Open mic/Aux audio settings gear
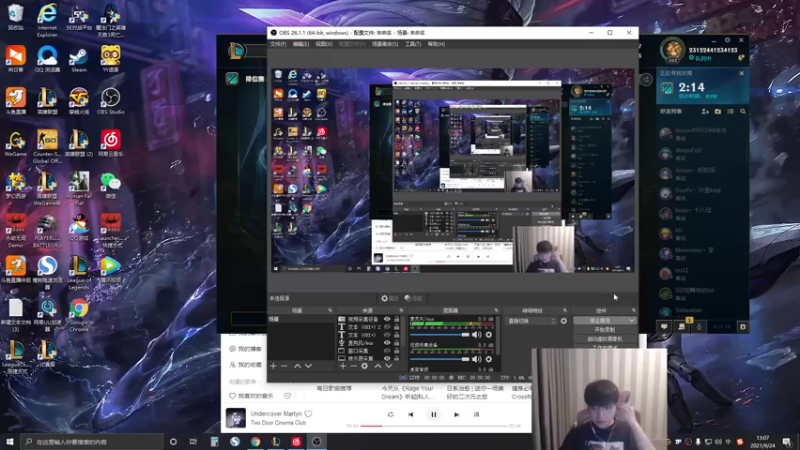 (x=489, y=335)
